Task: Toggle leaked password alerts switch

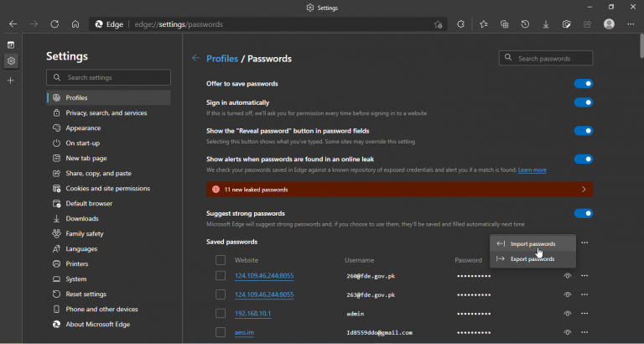Action: [x=584, y=159]
